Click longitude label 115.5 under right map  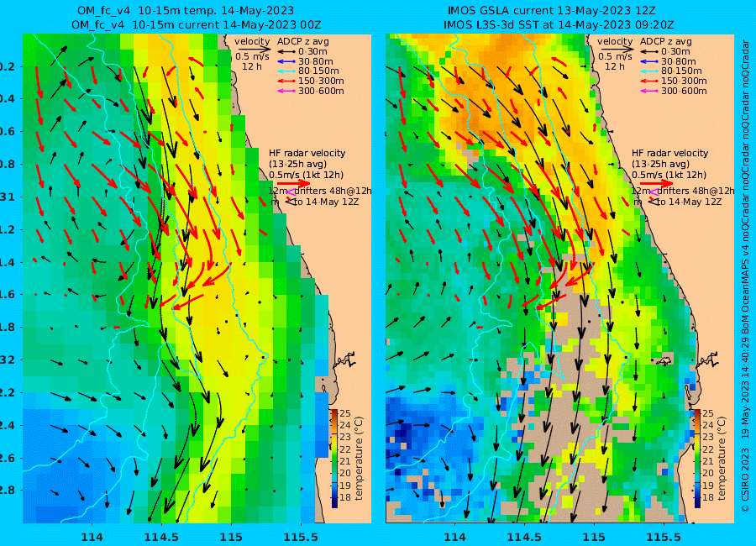(x=664, y=537)
